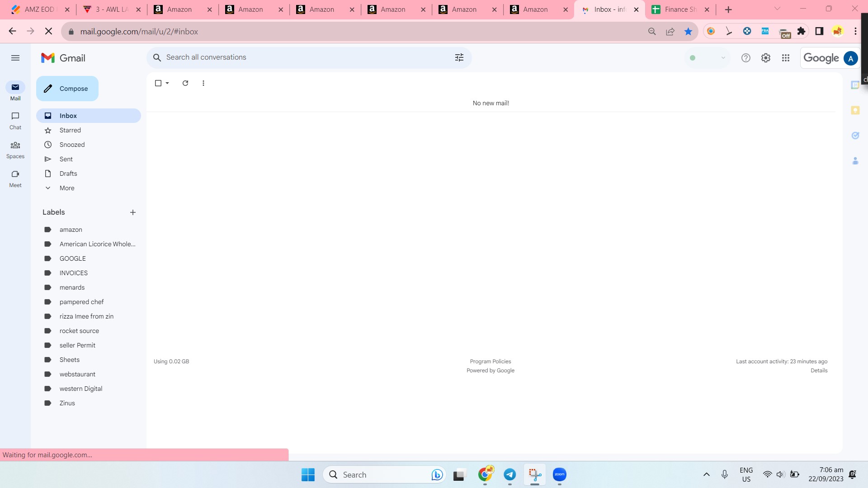The width and height of the screenshot is (868, 488).
Task: Open Telegram from the taskbar
Action: (510, 474)
